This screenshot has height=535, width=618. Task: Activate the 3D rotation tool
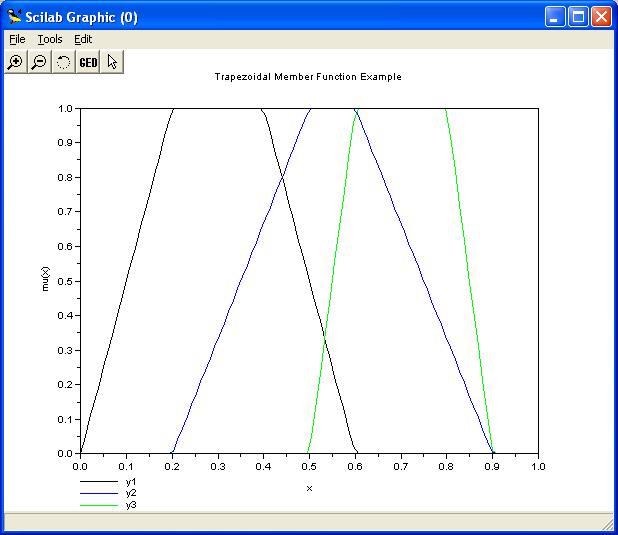tap(63, 62)
